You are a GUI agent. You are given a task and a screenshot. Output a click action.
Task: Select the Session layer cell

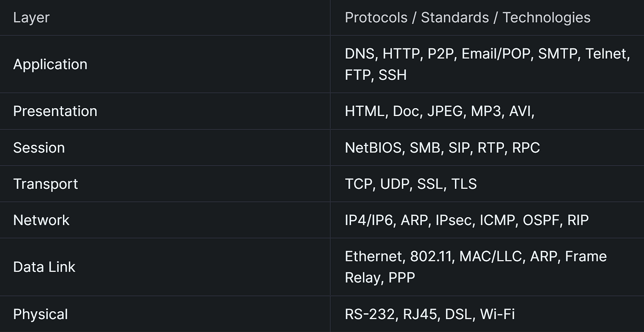pyautogui.click(x=165, y=147)
